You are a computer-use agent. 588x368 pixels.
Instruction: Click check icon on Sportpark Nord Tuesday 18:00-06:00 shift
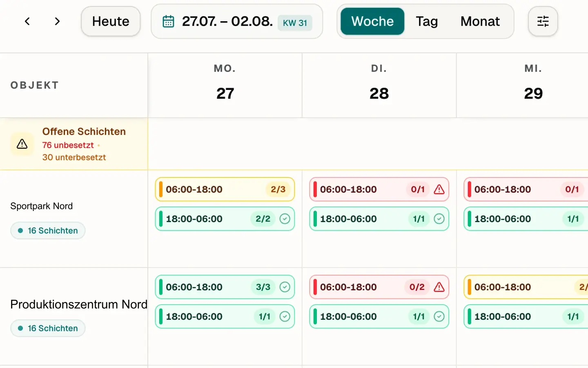click(x=439, y=219)
